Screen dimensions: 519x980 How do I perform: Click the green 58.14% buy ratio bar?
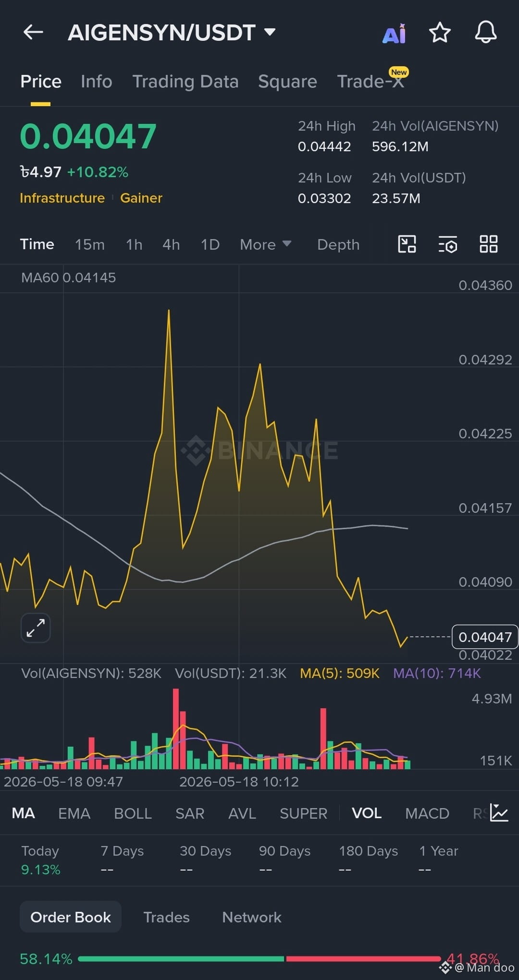click(x=181, y=959)
